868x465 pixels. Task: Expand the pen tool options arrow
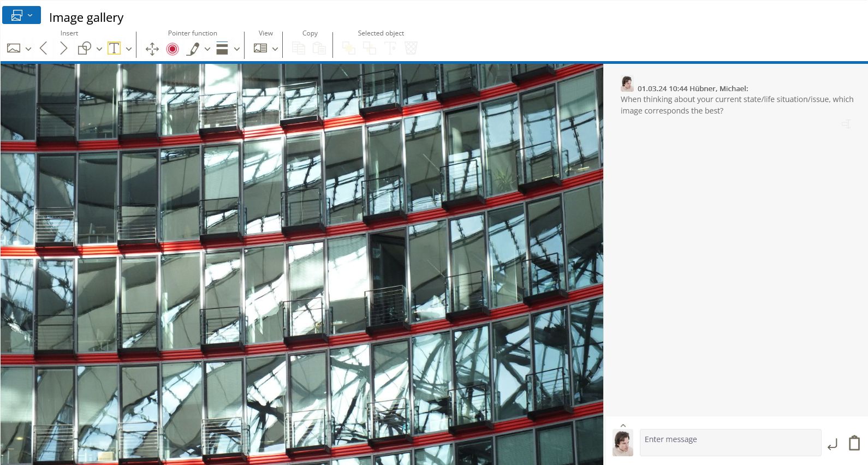(x=207, y=49)
